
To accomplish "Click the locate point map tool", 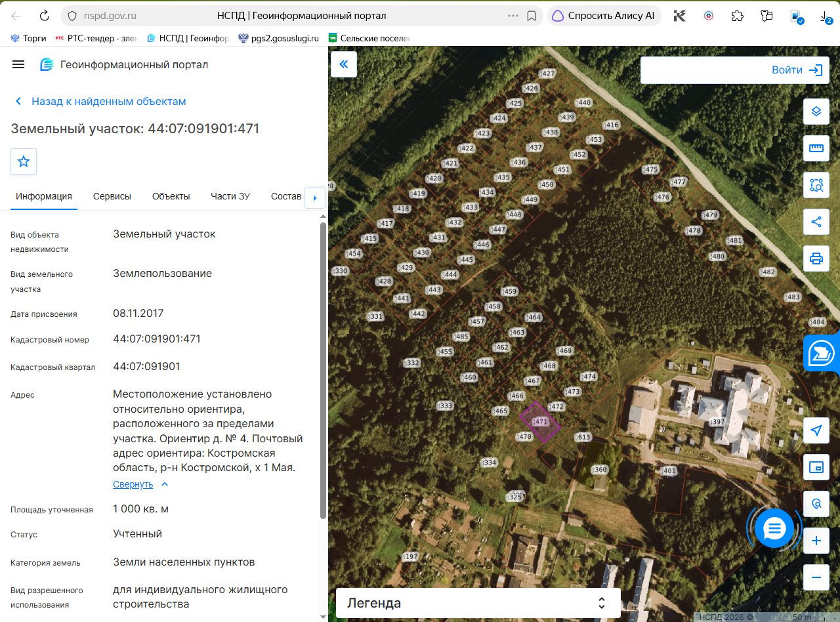I will click(816, 504).
